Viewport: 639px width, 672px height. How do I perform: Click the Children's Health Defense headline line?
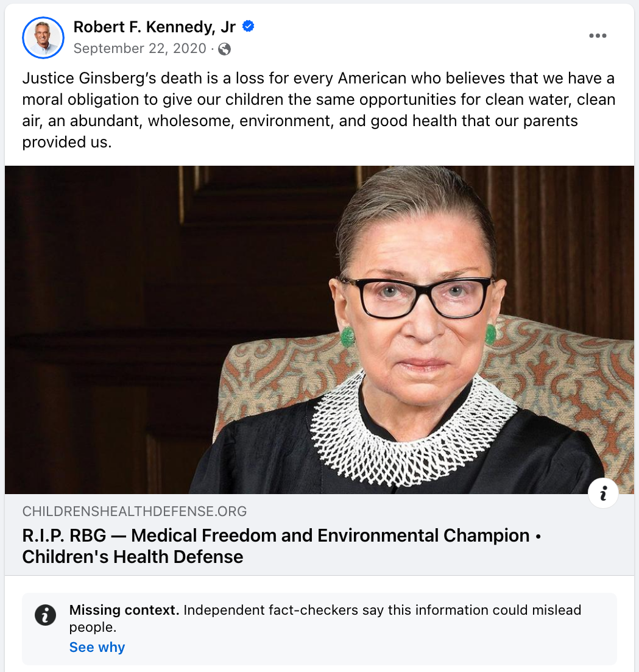click(133, 557)
